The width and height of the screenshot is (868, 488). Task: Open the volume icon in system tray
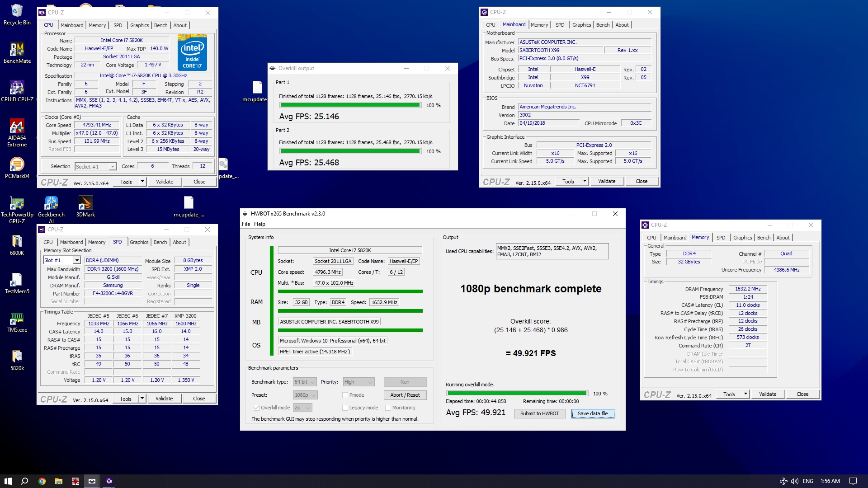(x=794, y=481)
